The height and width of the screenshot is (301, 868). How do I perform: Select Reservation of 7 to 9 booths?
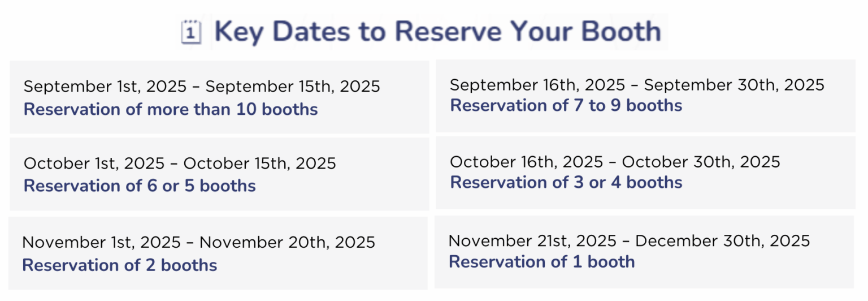pos(566,106)
